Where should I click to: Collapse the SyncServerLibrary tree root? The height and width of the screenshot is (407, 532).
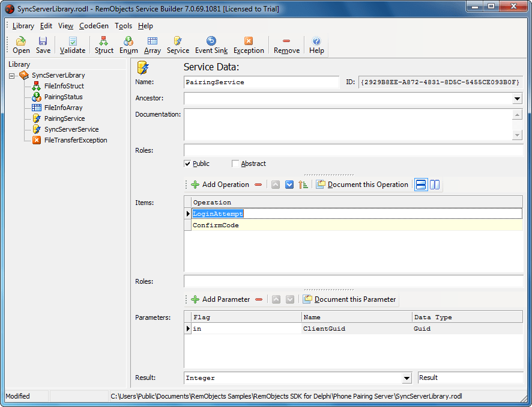(x=12, y=76)
